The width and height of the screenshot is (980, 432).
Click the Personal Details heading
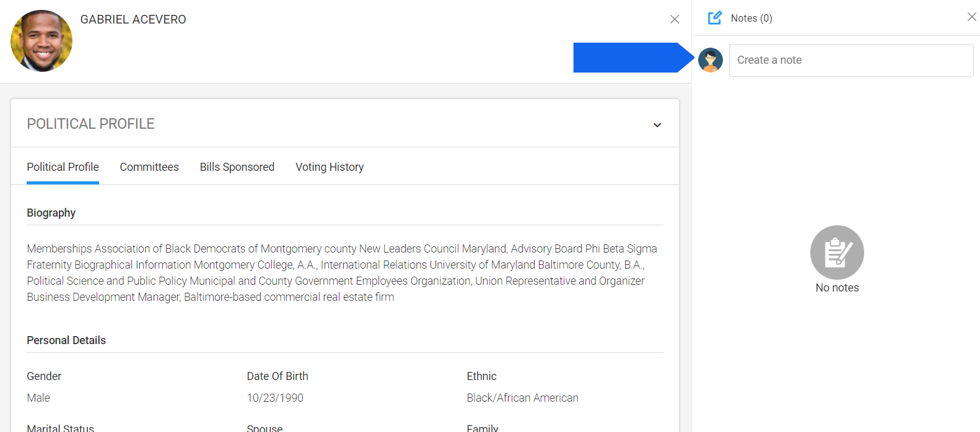66,340
